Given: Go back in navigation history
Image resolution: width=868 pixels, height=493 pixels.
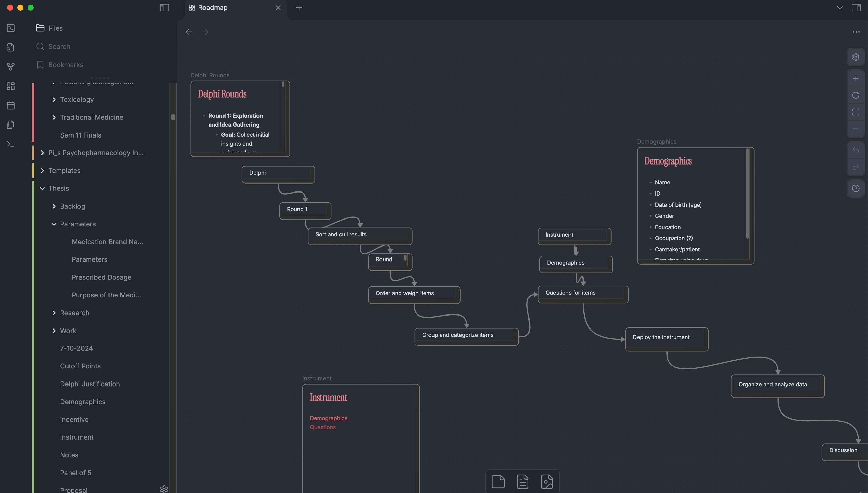Looking at the screenshot, I should click(x=189, y=32).
